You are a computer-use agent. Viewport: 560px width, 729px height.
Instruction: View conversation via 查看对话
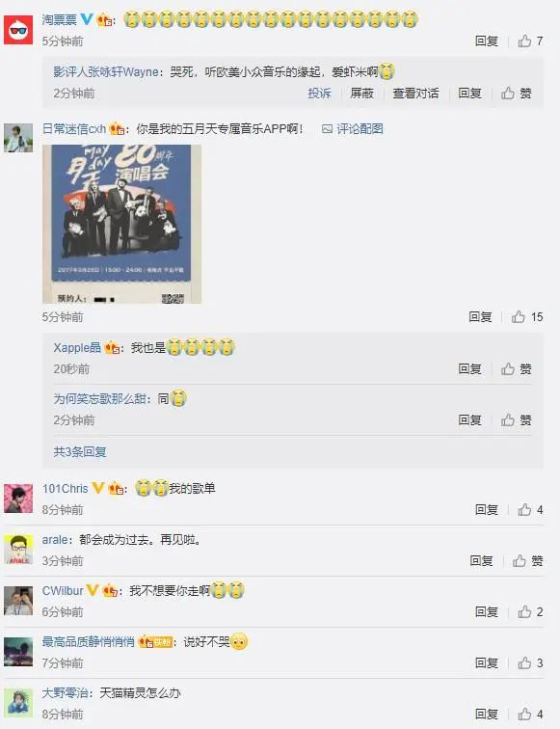coord(415,93)
